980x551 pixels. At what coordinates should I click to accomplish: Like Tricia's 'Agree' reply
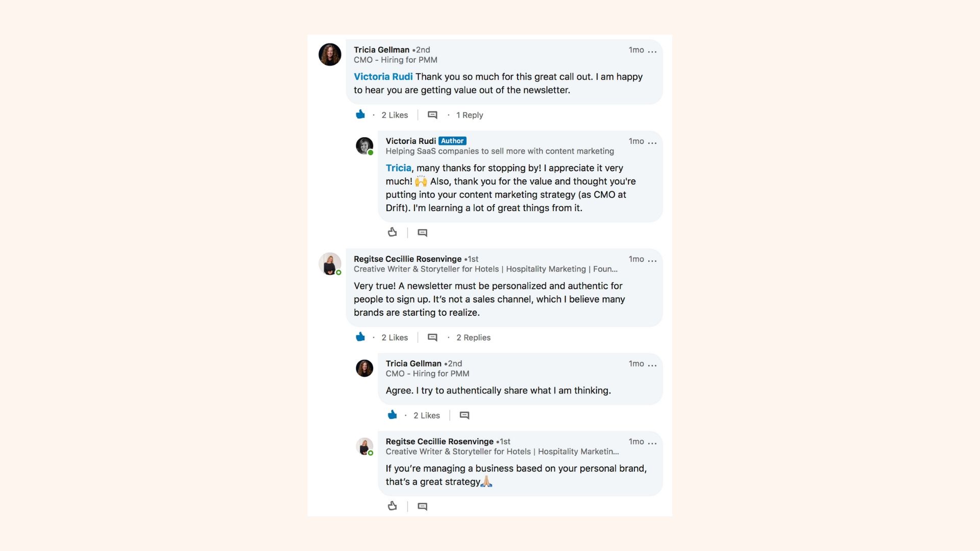pyautogui.click(x=392, y=415)
